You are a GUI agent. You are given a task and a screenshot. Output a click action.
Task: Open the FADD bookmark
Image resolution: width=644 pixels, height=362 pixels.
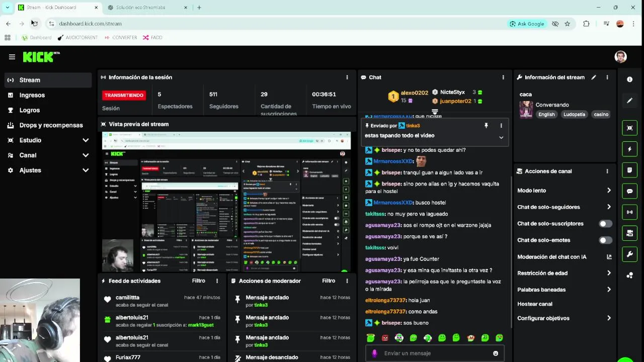click(152, 38)
